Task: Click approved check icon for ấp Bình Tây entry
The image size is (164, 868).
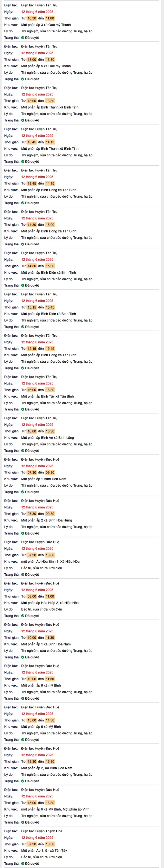Action: coord(23,409)
